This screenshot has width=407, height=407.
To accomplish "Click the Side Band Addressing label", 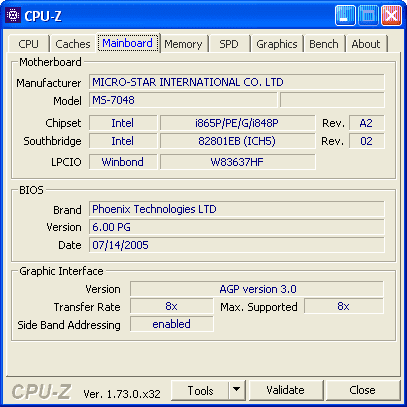I will pos(69,325).
